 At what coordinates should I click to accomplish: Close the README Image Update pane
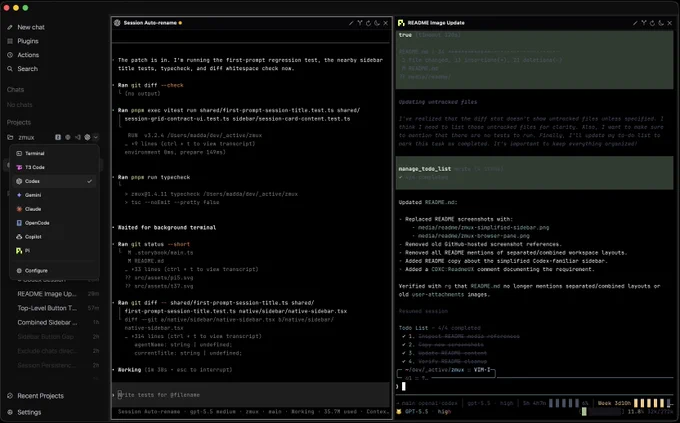670,23
